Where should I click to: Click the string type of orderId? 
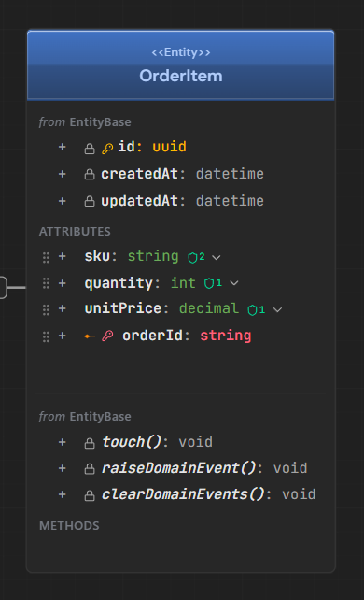pos(226,336)
